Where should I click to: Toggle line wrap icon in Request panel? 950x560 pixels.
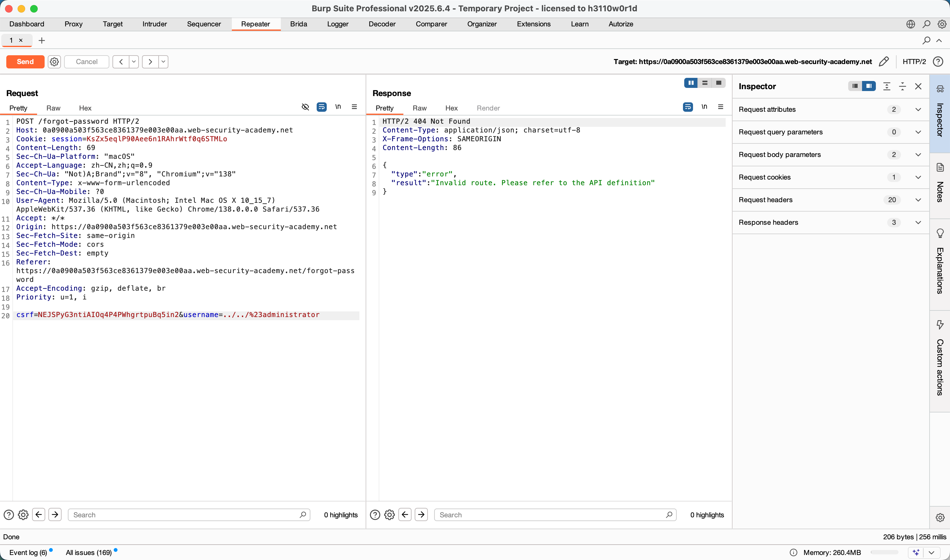(x=322, y=107)
